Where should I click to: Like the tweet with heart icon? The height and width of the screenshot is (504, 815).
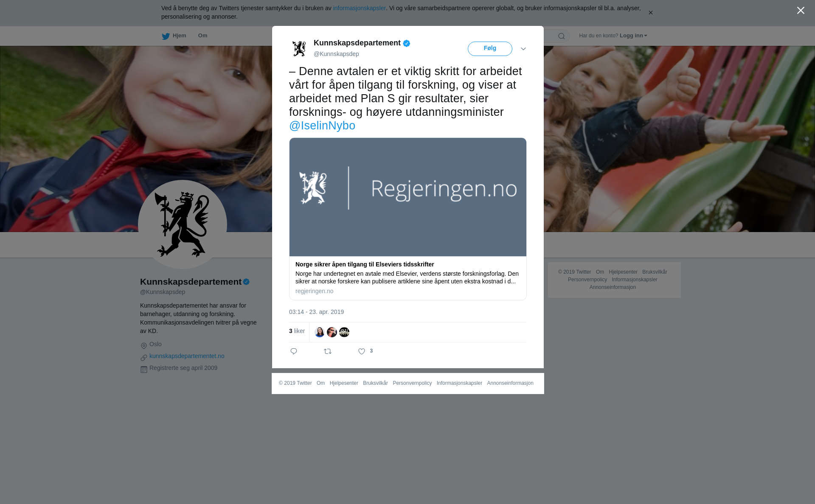362,351
